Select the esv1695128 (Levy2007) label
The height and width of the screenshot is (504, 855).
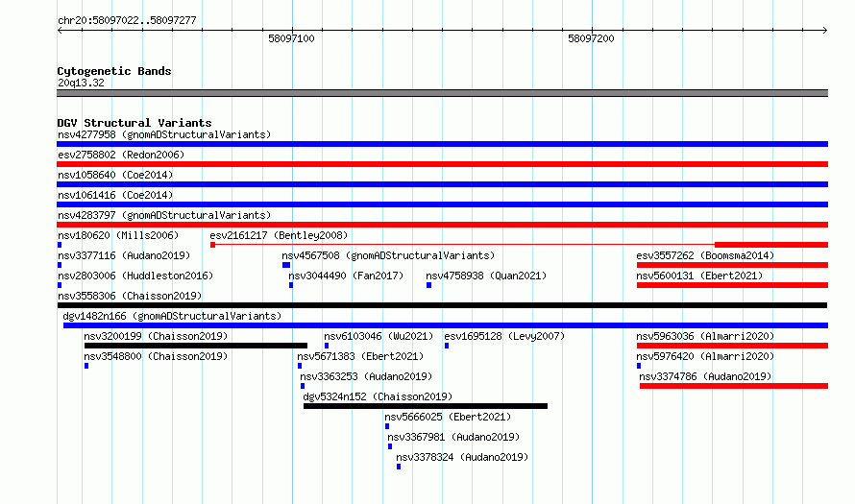tap(504, 336)
